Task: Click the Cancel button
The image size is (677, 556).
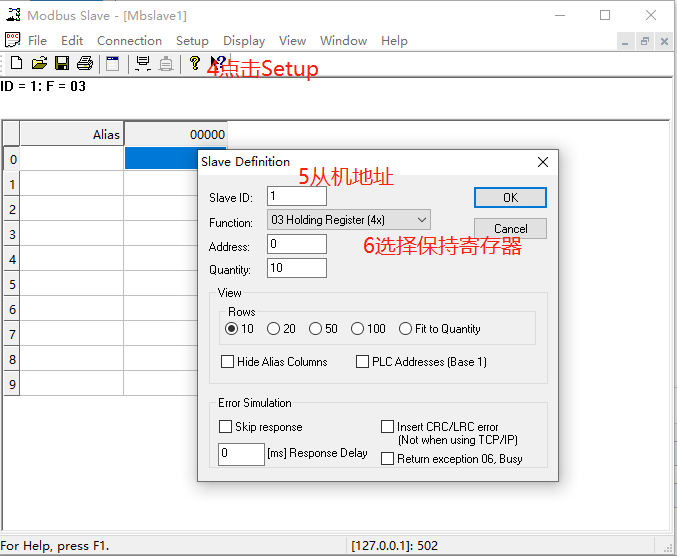Action: point(510,228)
